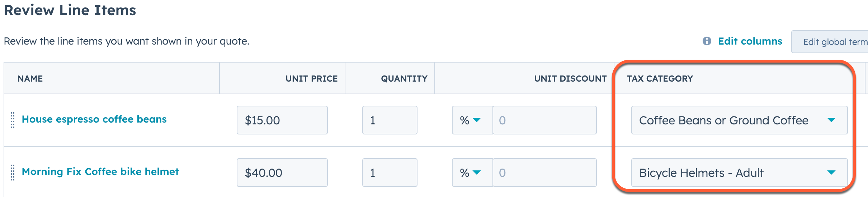Click the info icon beside Edit columns

pos(707,41)
